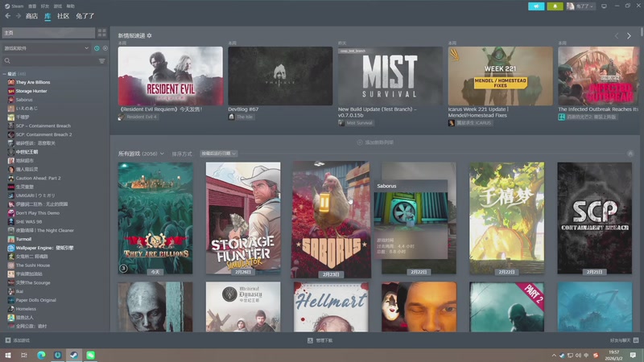Image resolution: width=644 pixels, height=362 pixels.
Task: Open the 兔了了 profile tab
Action: [x=85, y=16]
